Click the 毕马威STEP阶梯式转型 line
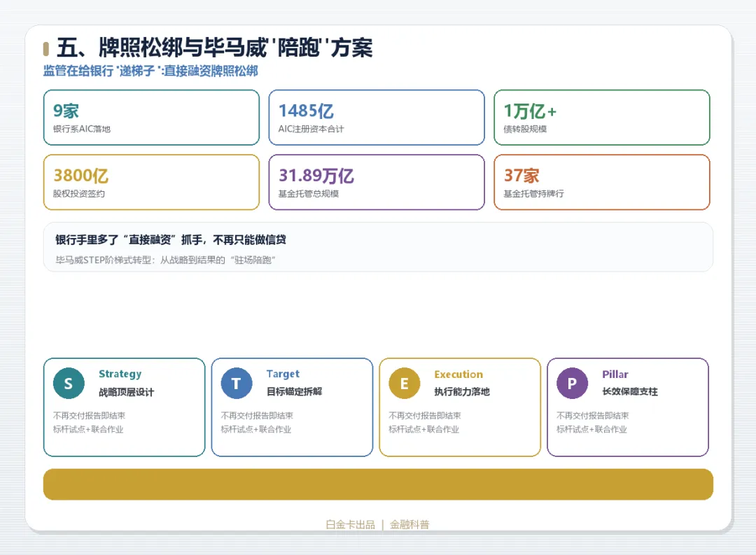Screen dimensions: 756x555 tap(165, 260)
